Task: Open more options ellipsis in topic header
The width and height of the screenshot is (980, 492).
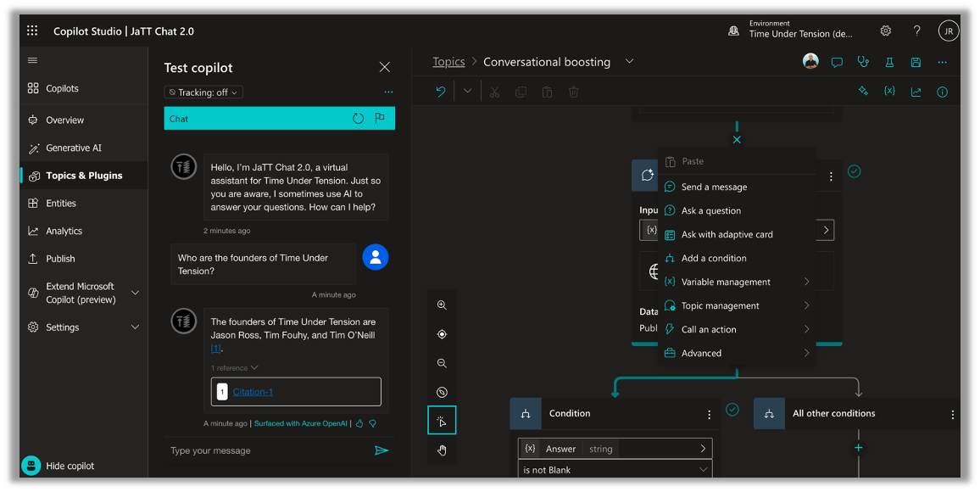Action: click(x=943, y=62)
